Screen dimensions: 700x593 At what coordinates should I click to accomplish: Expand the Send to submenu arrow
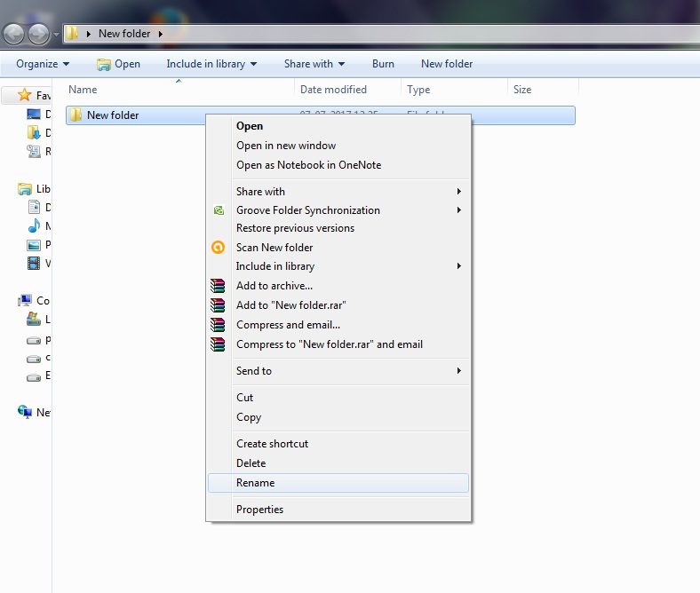click(458, 371)
